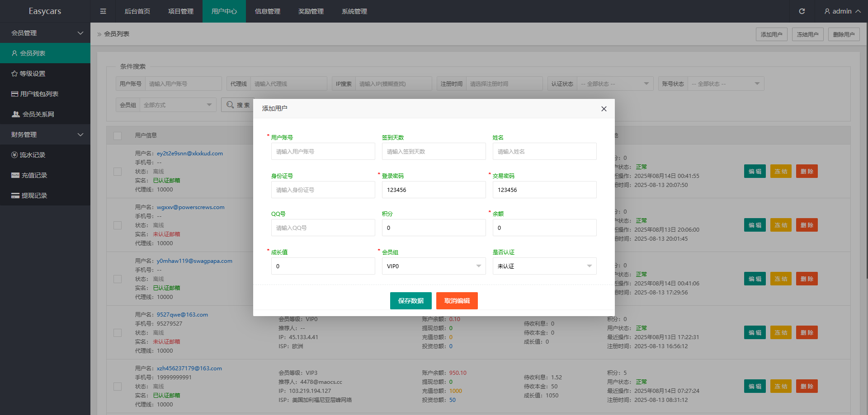Image resolution: width=868 pixels, height=415 pixels.
Task: Open 流水记录 in the sidebar
Action: [28, 155]
